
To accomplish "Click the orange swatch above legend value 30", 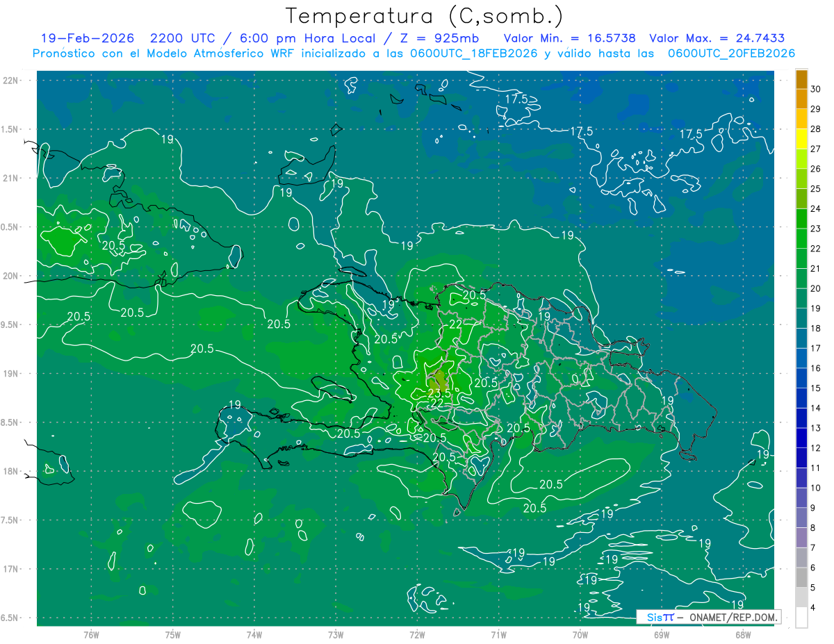I will pos(801,79).
